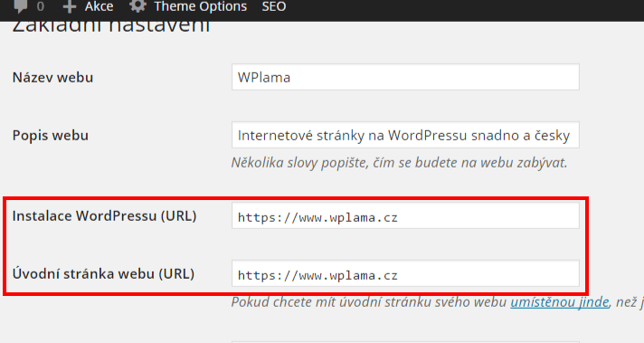Click the Popis webu input field
644x343 pixels.
tap(405, 135)
